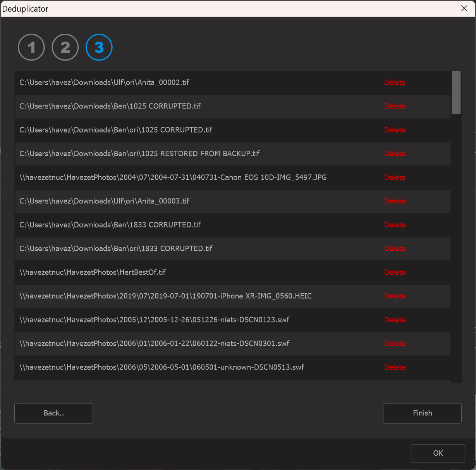Delete iPhone XR-IMG_0560.HEIC file

click(395, 296)
